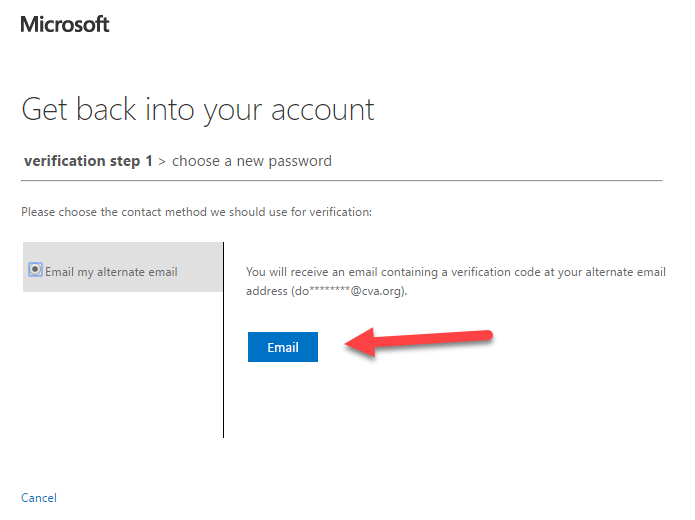The image size is (695, 520).
Task: Click "verification step 1" breadcrumb text
Action: pyautogui.click(x=88, y=160)
